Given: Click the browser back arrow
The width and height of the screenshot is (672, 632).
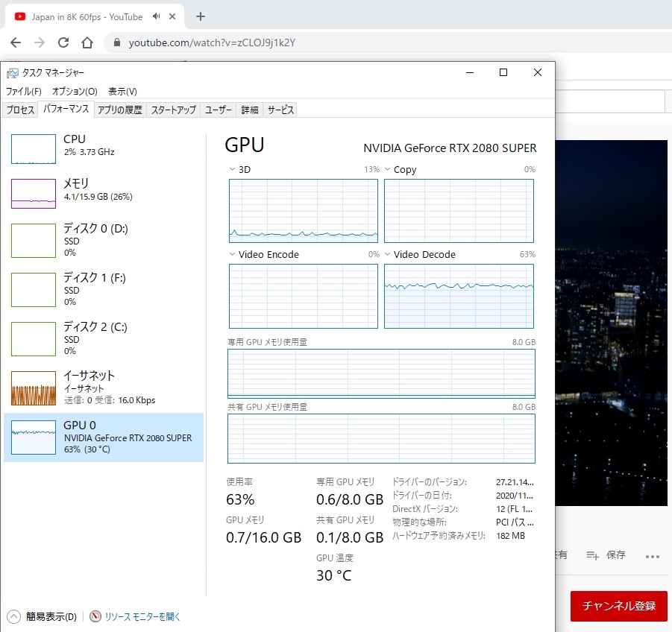Looking at the screenshot, I should [x=16, y=42].
